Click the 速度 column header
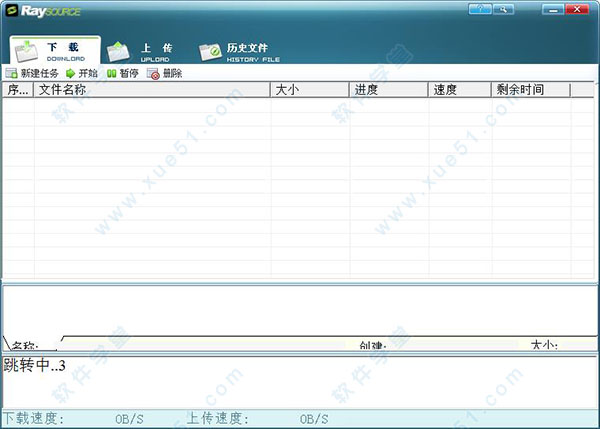The height and width of the screenshot is (429, 600). (460, 90)
